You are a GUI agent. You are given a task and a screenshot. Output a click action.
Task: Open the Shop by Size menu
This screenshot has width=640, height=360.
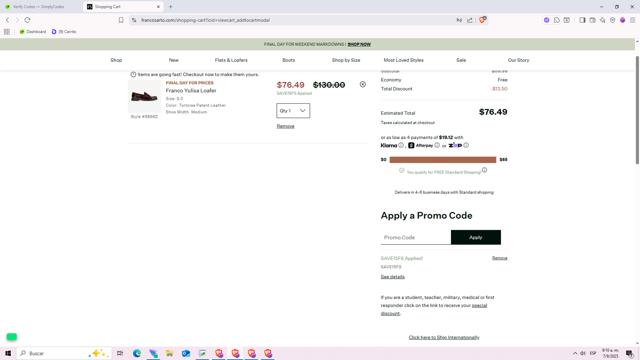(x=346, y=60)
